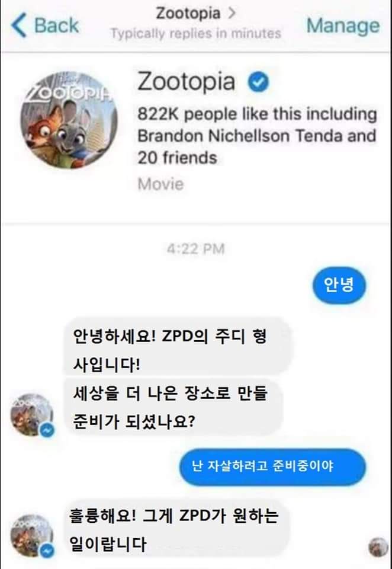
Task: View the large Zootopia profile picture
Action: pos(69,120)
